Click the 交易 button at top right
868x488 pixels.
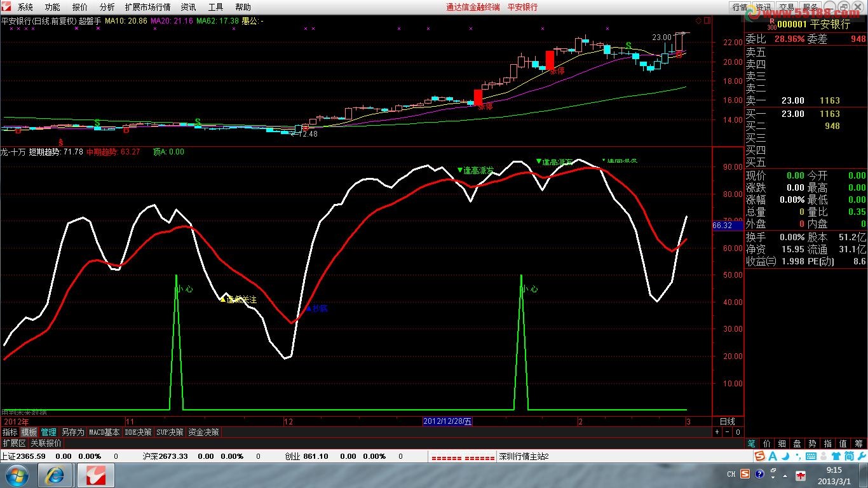787,7
